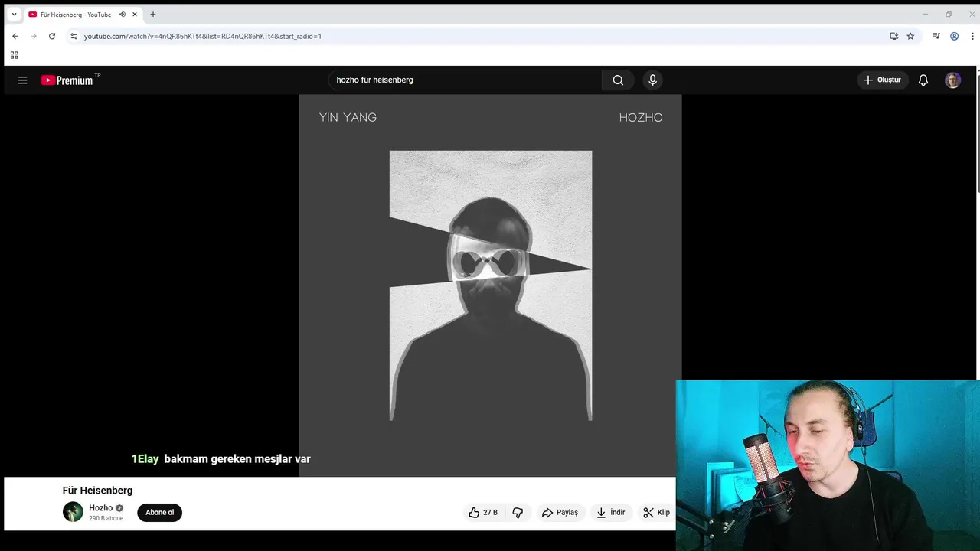
Task: Open the YouTube guide hamburger menu
Action: (x=22, y=80)
